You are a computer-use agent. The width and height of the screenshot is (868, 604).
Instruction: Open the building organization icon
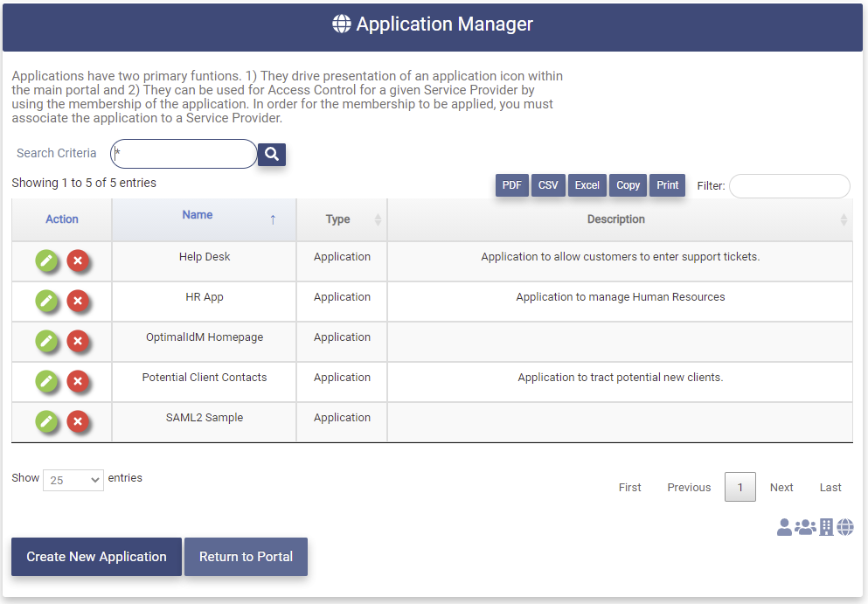(x=826, y=527)
